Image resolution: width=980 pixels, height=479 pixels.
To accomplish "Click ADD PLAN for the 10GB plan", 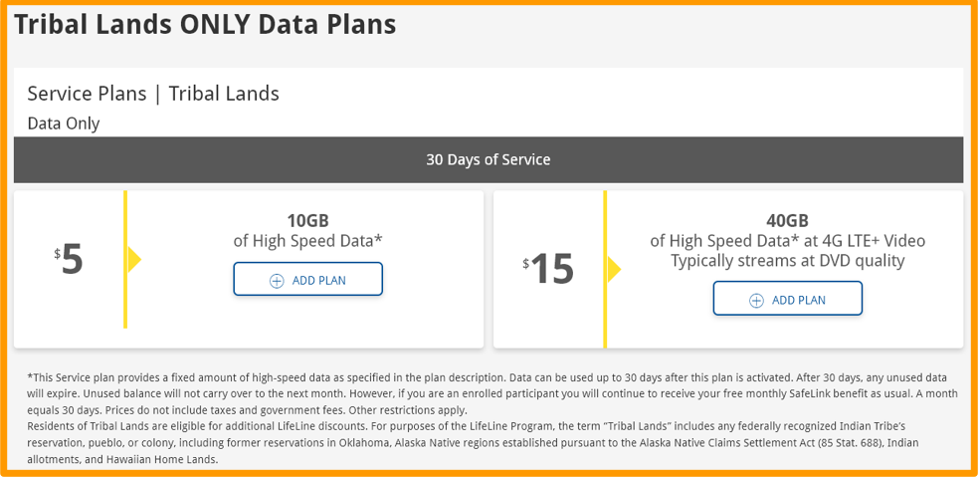I will point(308,280).
